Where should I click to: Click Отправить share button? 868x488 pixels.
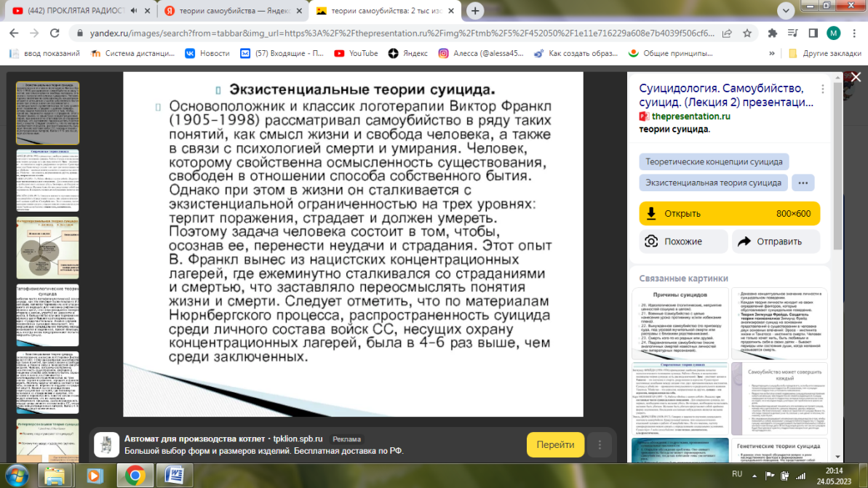(776, 241)
